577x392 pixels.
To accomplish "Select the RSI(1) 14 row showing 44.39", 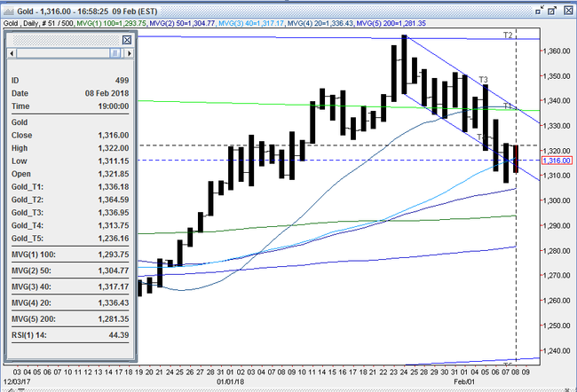I will pyautogui.click(x=70, y=335).
